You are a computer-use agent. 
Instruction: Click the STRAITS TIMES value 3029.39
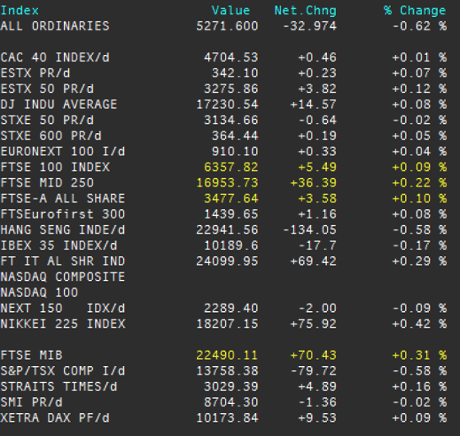[231, 386]
